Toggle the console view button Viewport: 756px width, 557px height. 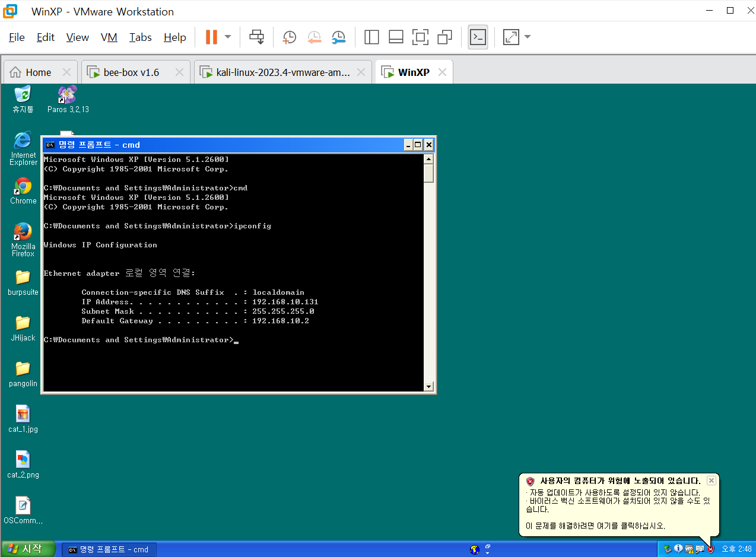pyautogui.click(x=478, y=37)
